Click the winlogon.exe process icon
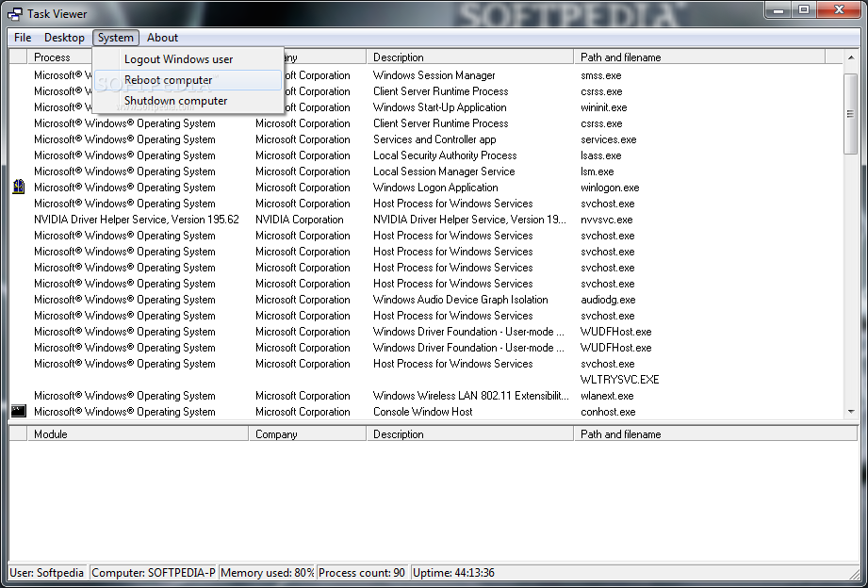 tap(18, 188)
